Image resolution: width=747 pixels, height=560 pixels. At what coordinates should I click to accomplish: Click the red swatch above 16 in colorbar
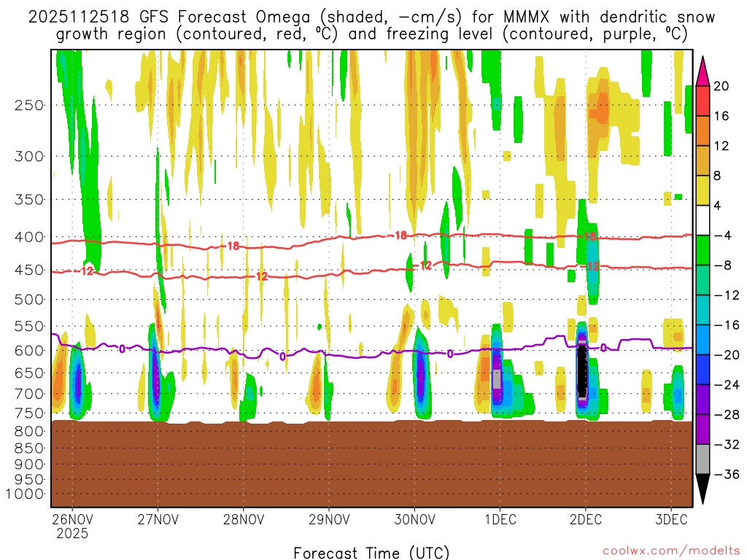click(703, 101)
